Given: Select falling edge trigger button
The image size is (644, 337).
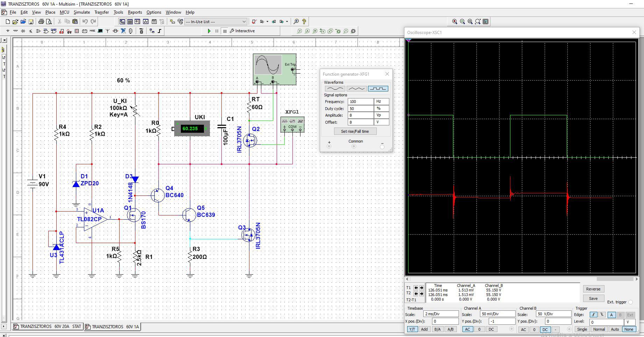Looking at the screenshot, I should click(x=602, y=315).
